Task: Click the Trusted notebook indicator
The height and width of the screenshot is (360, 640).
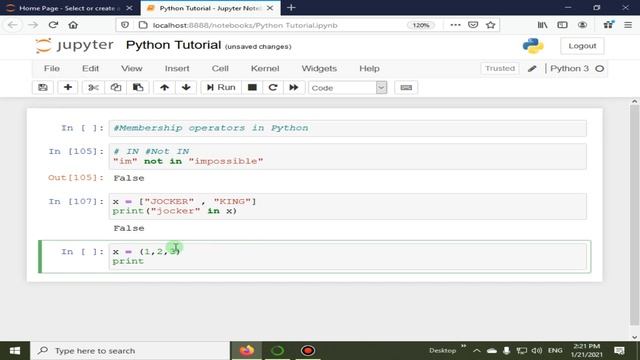Action: (x=500, y=69)
